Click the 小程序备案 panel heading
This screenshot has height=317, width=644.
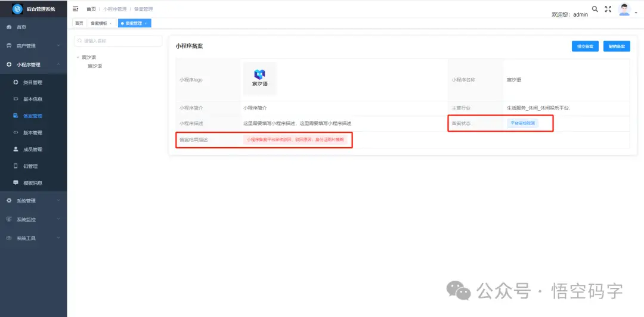coord(189,46)
